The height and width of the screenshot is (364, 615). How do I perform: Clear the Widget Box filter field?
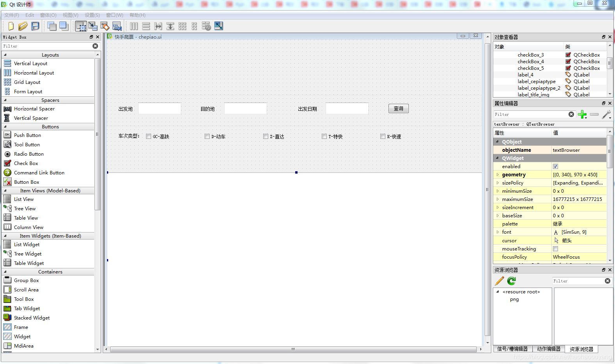point(95,46)
